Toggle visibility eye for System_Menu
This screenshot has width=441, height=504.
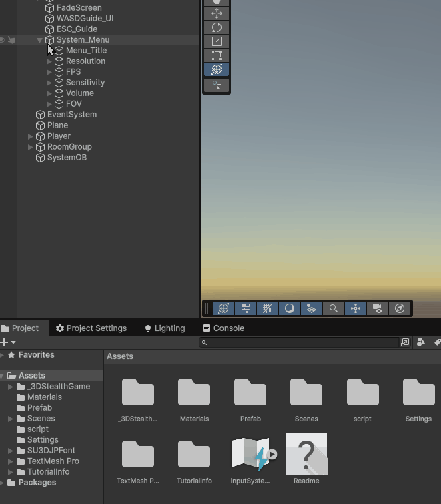[x=3, y=40]
